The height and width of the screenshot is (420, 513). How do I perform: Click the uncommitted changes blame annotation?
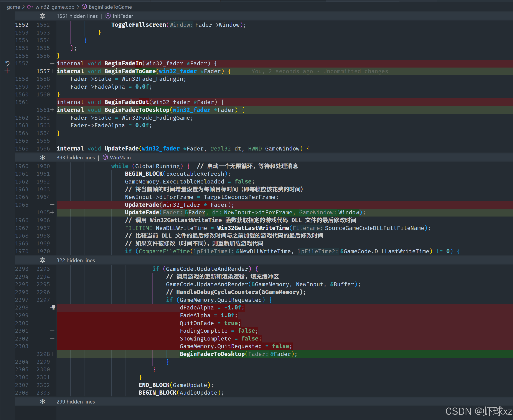coord(320,71)
